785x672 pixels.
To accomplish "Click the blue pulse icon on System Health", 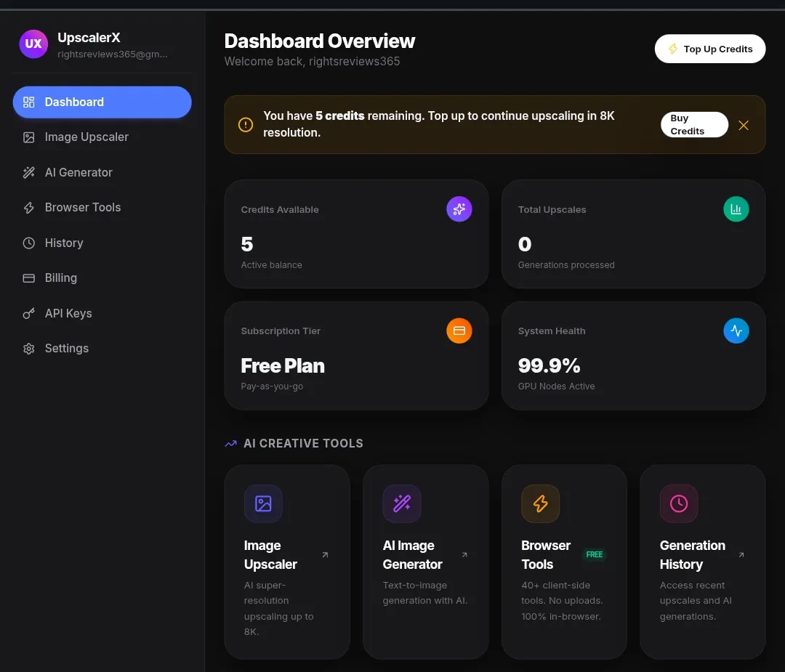I will click(x=736, y=331).
